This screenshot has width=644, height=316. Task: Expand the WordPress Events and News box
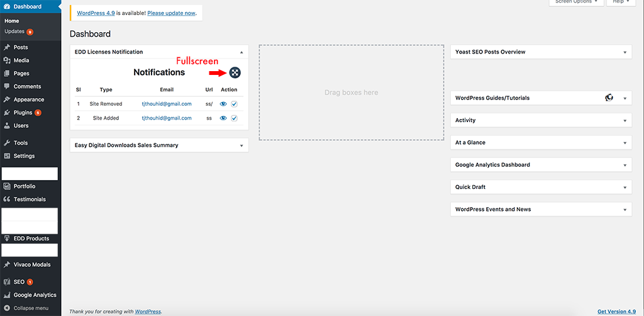tap(625, 209)
